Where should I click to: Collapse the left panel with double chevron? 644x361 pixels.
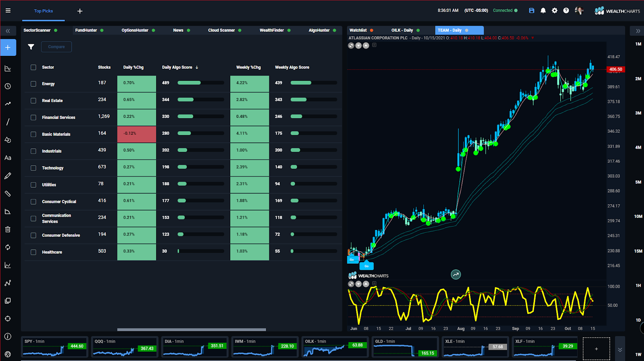pyautogui.click(x=8, y=31)
